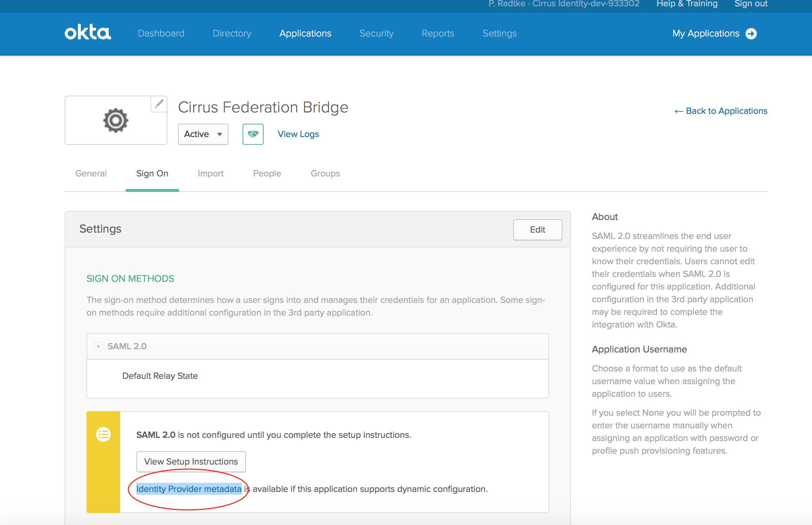
Task: Click the pencil edit-logo icon
Action: pyautogui.click(x=159, y=104)
